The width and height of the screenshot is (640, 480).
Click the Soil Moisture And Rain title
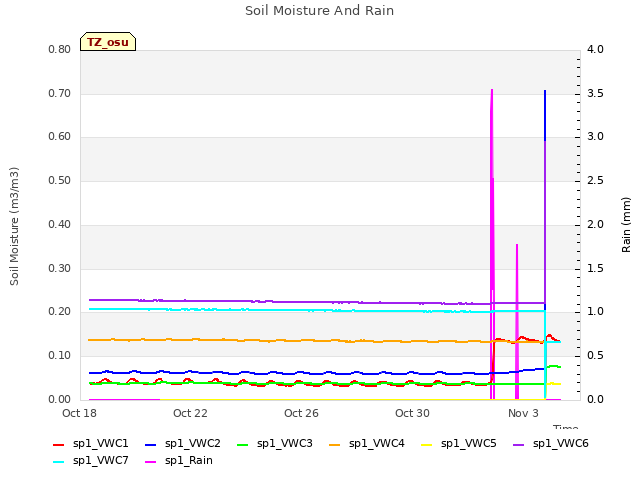coord(320,11)
